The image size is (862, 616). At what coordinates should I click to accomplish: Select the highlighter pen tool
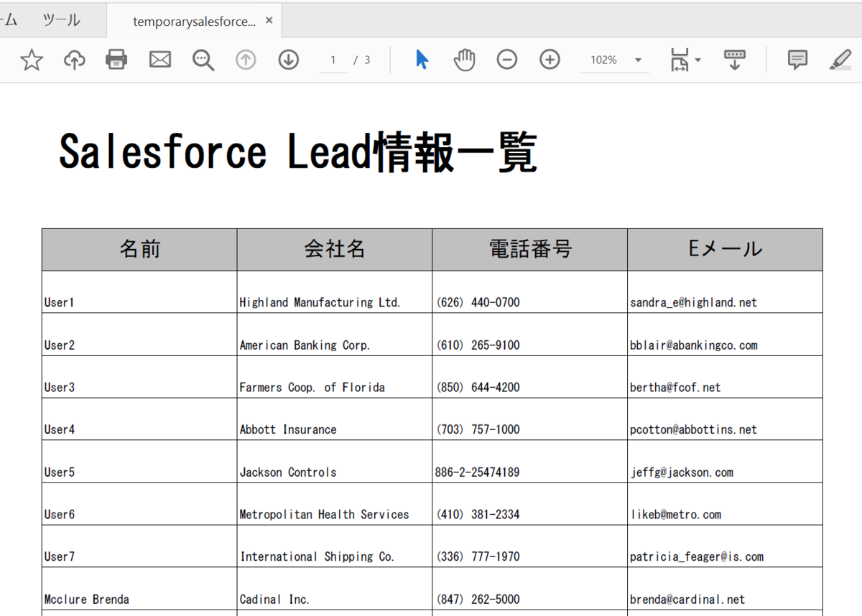840,60
